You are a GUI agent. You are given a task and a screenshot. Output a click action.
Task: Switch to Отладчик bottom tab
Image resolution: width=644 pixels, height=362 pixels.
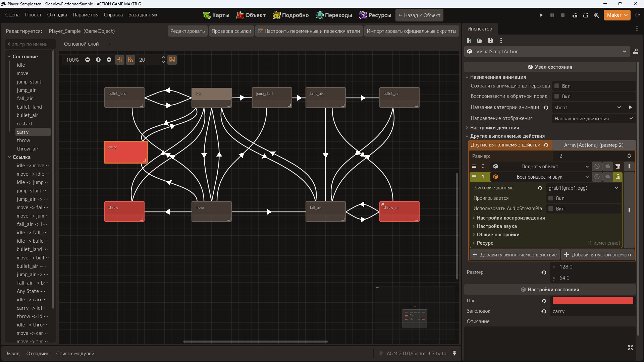coord(38,354)
